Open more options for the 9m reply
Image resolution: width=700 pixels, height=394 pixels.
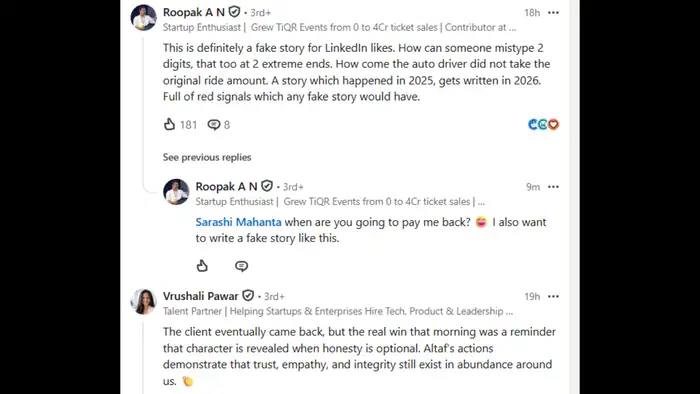pos(553,187)
